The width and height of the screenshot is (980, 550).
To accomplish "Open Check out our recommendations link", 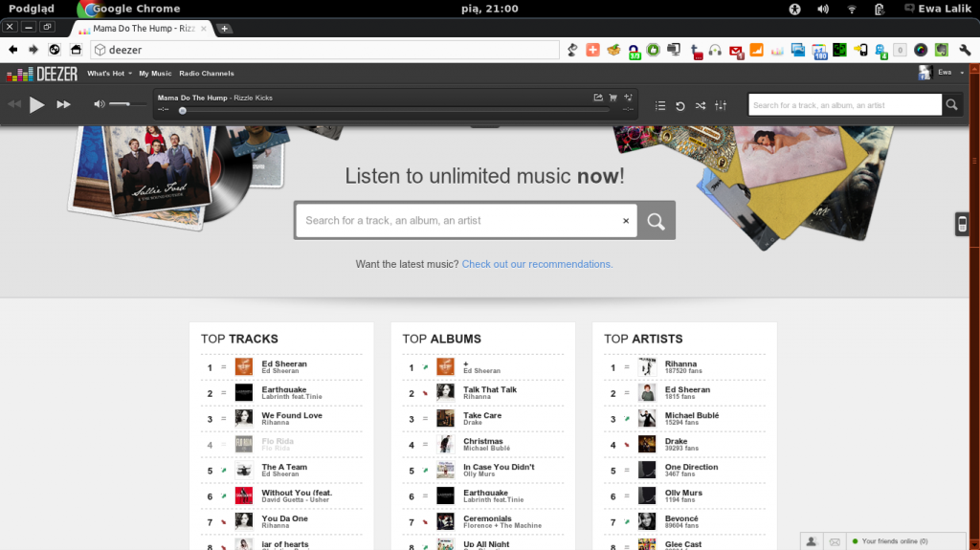I will [537, 264].
